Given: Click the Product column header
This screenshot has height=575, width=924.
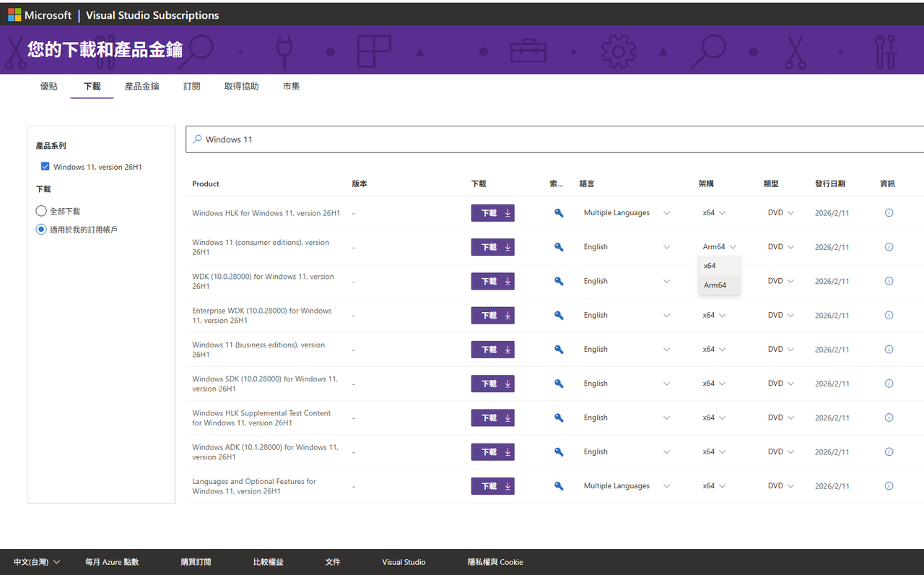Looking at the screenshot, I should [x=206, y=184].
